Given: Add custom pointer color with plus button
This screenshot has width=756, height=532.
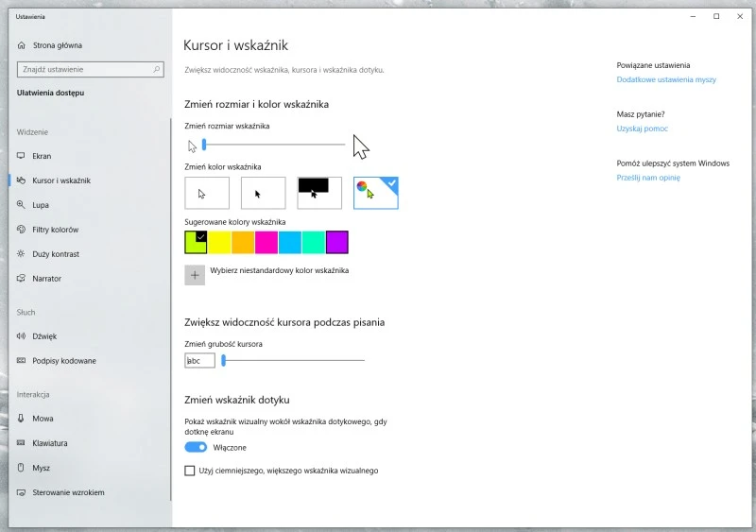Looking at the screenshot, I should (195, 275).
